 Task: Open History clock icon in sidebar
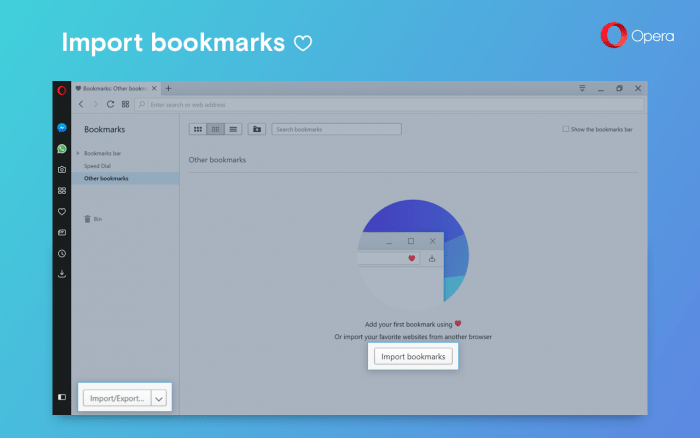coord(62,254)
